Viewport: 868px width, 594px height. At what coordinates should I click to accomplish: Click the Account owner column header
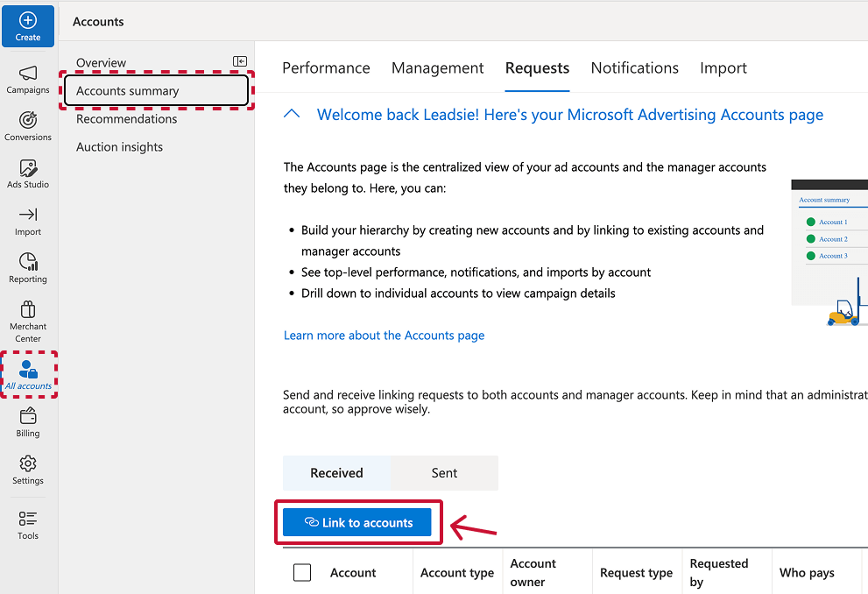click(533, 572)
